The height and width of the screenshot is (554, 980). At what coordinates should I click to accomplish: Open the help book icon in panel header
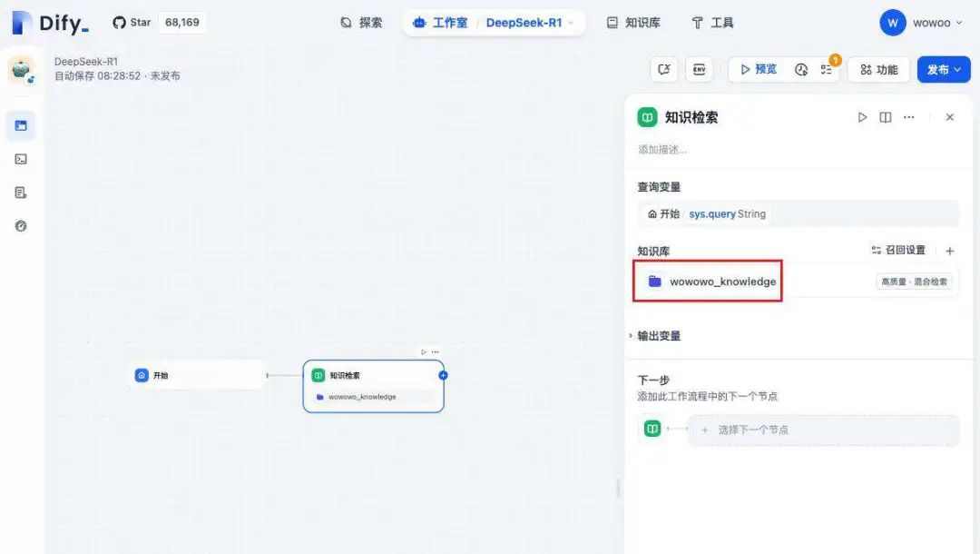(x=886, y=117)
